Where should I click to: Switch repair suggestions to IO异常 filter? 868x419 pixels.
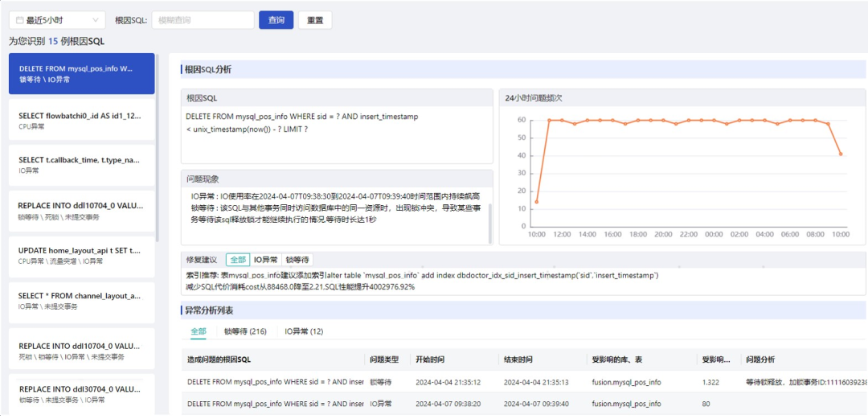pyautogui.click(x=266, y=260)
